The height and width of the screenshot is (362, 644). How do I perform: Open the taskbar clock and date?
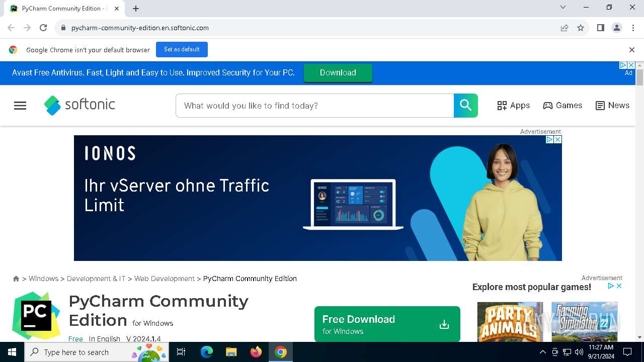coord(601,352)
